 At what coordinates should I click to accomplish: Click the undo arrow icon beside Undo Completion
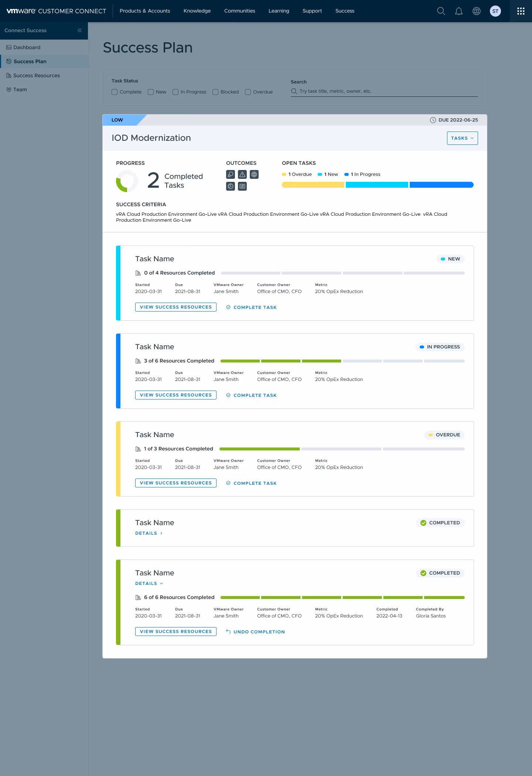228,632
